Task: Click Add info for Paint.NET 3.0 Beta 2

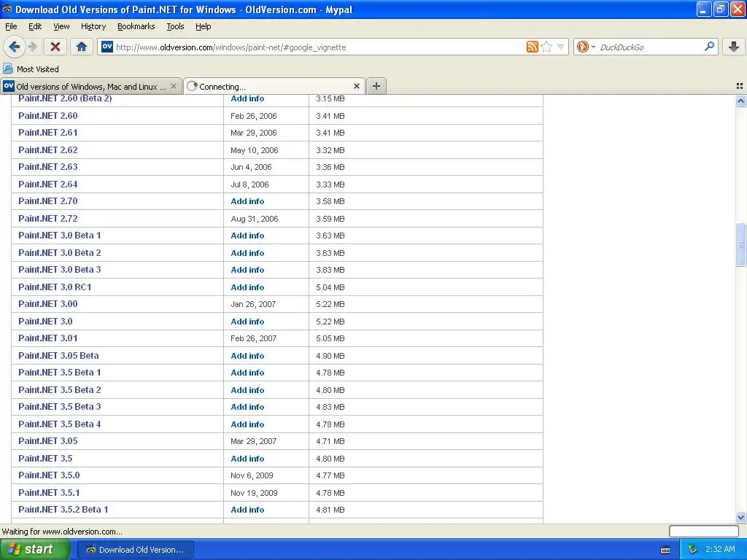Action: pyautogui.click(x=247, y=253)
